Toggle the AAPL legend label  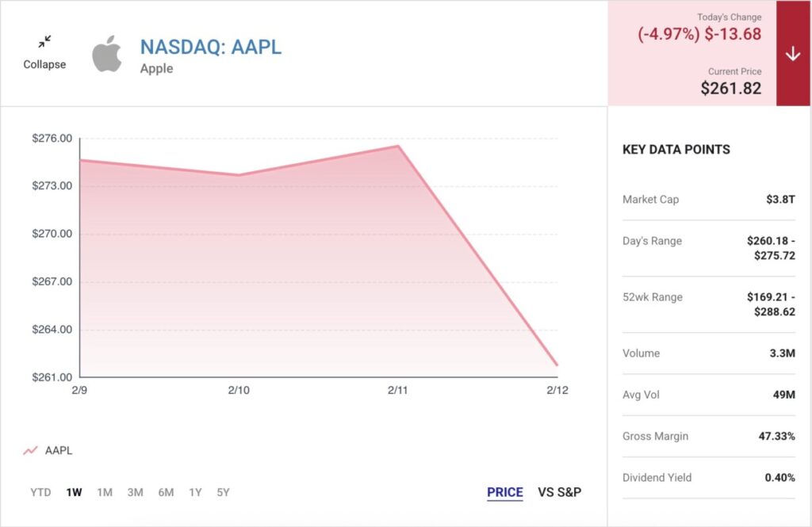click(59, 451)
